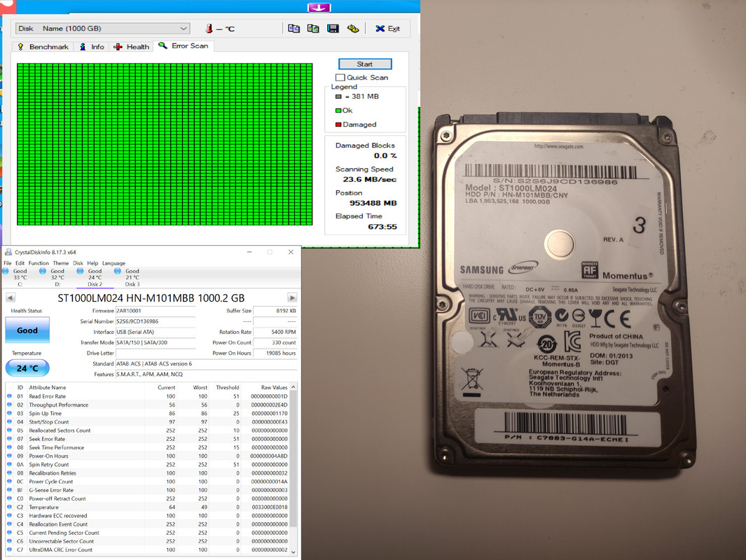Screen dimensions: 746x560
Task: Click attribute list scrollbar up arrow
Action: pos(293,387)
